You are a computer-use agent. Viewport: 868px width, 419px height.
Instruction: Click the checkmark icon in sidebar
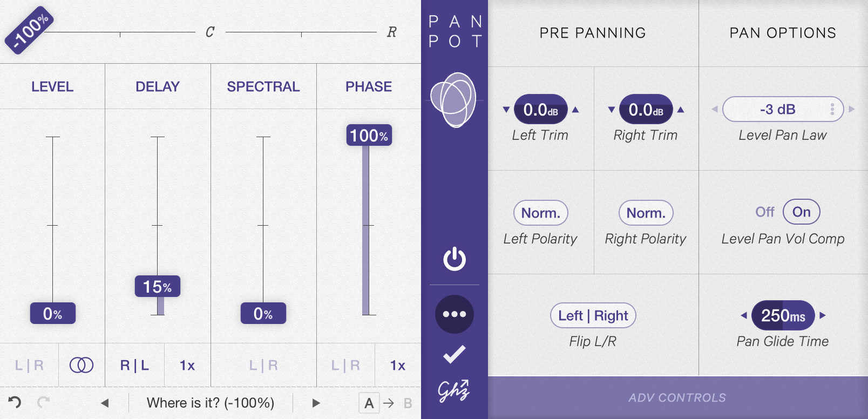click(455, 354)
